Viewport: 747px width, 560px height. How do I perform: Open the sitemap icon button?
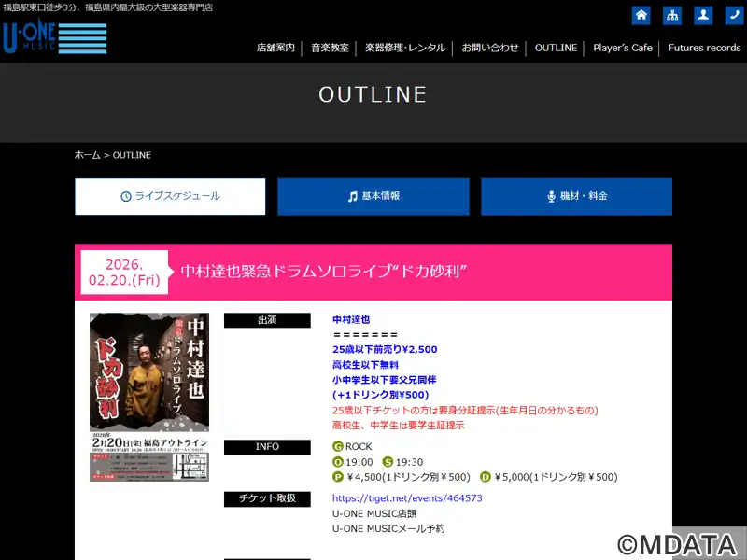coord(671,15)
